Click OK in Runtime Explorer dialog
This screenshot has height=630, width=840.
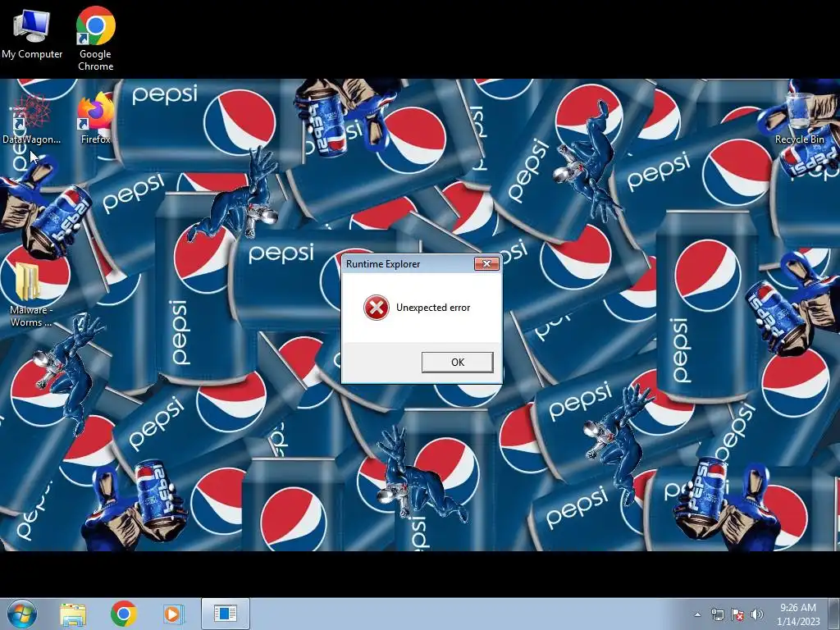click(x=458, y=362)
